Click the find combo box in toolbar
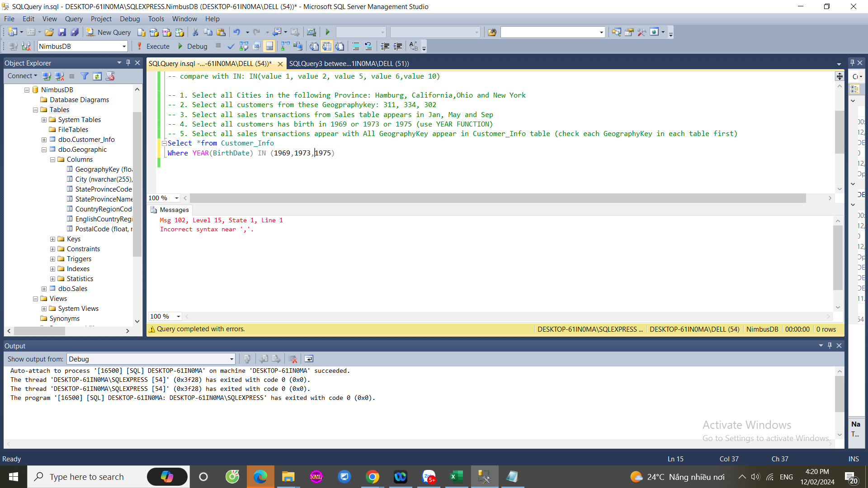This screenshot has height=488, width=868. pyautogui.click(x=552, y=32)
